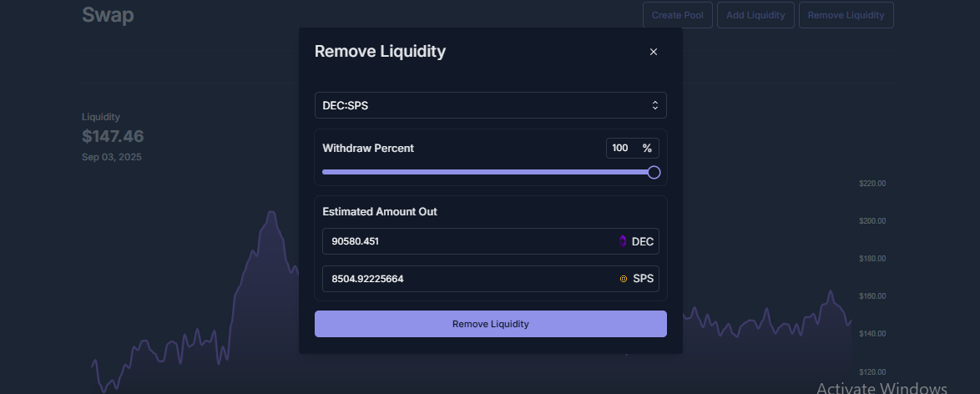Image resolution: width=980 pixels, height=394 pixels.
Task: Confirm with the purple Remove Liquidity button
Action: [x=491, y=324]
